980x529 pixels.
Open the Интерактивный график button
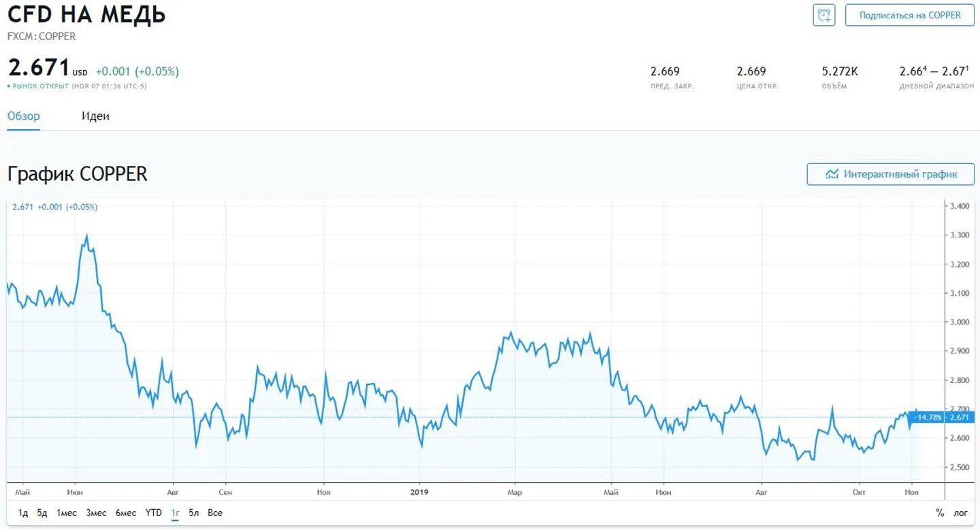pos(891,174)
